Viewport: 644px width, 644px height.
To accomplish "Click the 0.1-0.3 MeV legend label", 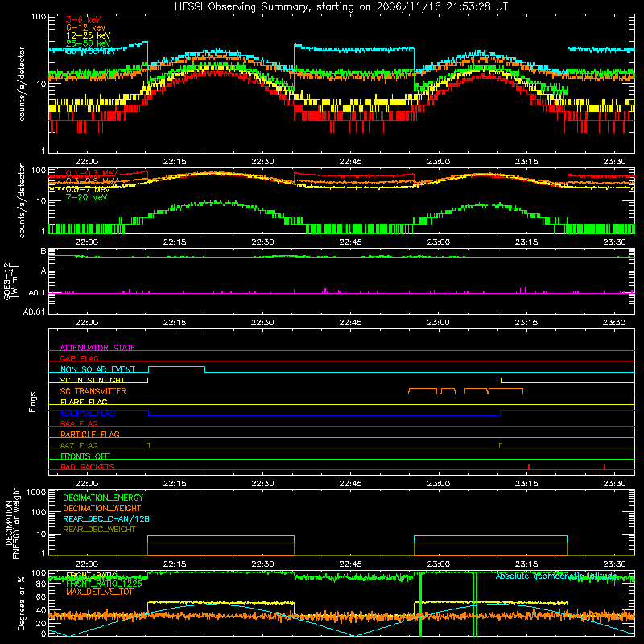I will pyautogui.click(x=92, y=173).
